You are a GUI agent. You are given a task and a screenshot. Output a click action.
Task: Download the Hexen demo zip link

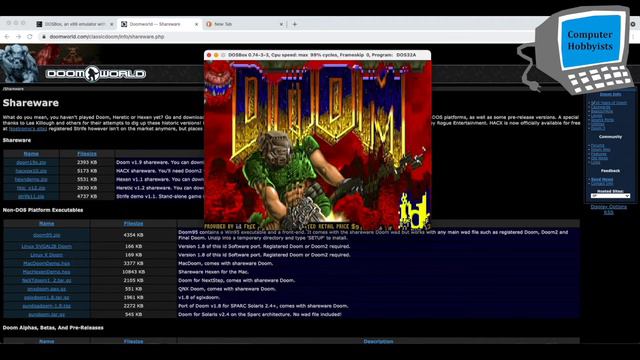pyautogui.click(x=31, y=180)
